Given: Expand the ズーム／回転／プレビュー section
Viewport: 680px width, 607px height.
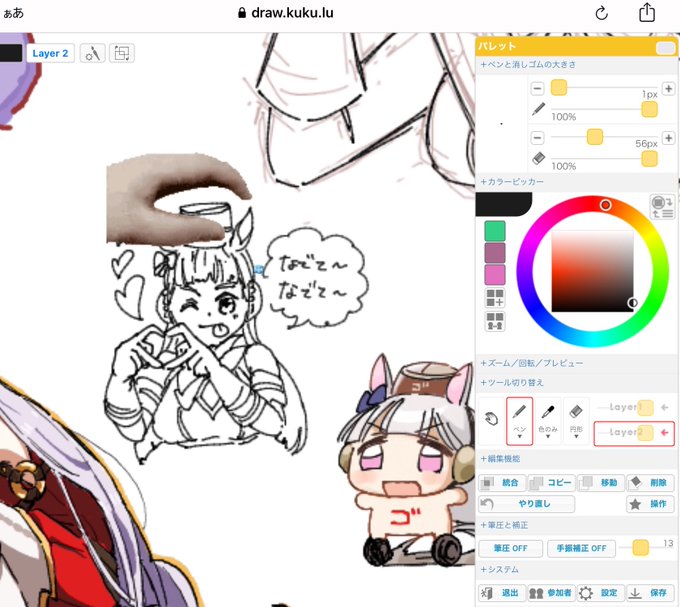Looking at the screenshot, I should 531,363.
